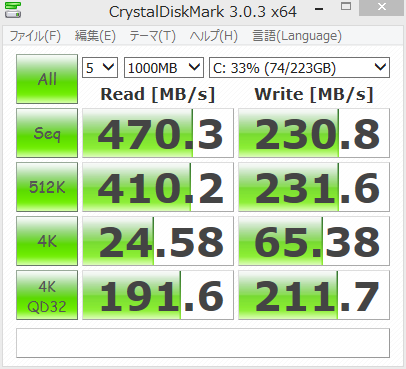Select the 512K write result 231.6
This screenshot has width=406, height=369.
tap(314, 187)
